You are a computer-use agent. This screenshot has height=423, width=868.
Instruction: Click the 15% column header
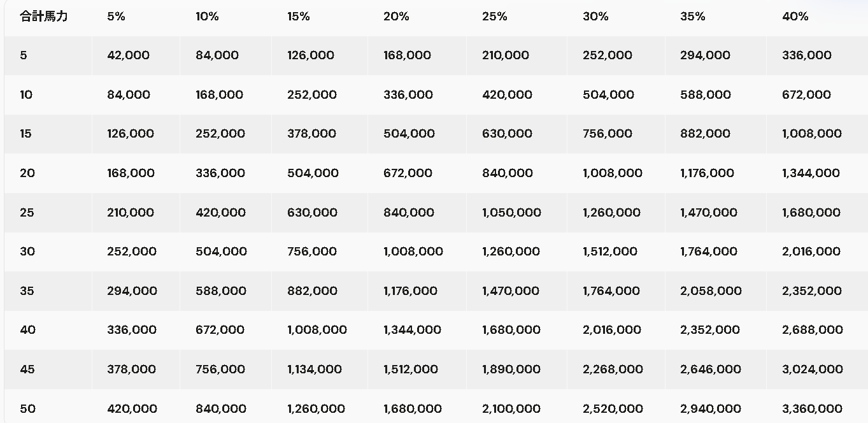(x=299, y=17)
